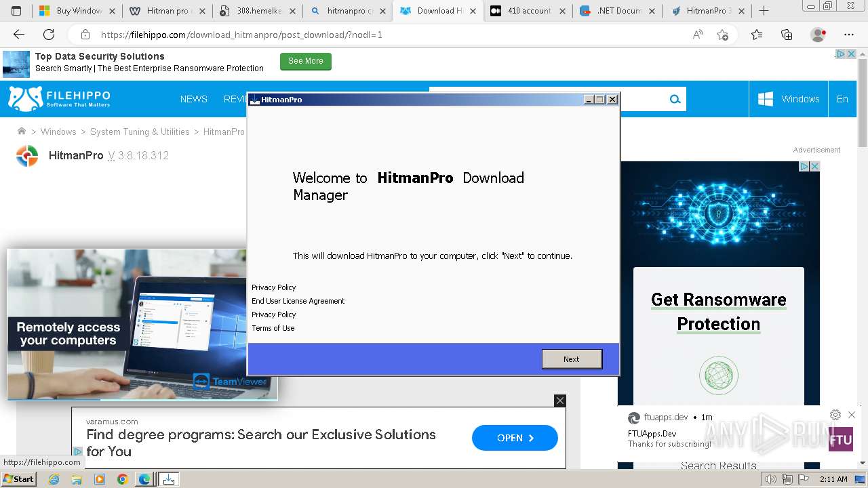Click Next in HitmanPro Download Manager
Screen dimensions: 868x488
[572, 359]
